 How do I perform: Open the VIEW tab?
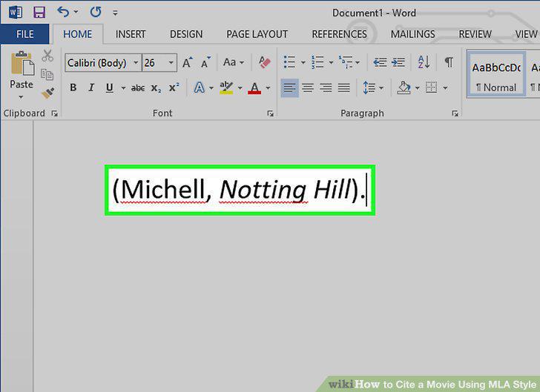point(526,34)
